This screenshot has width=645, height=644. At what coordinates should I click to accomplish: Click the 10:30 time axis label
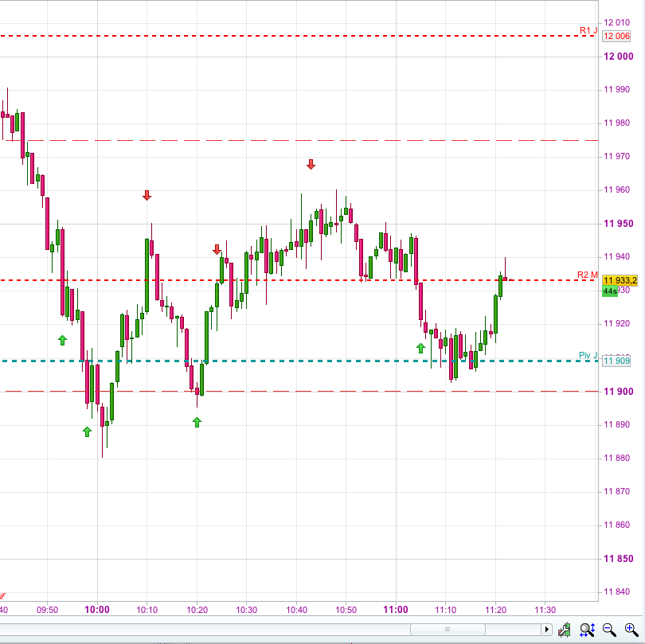point(246,610)
